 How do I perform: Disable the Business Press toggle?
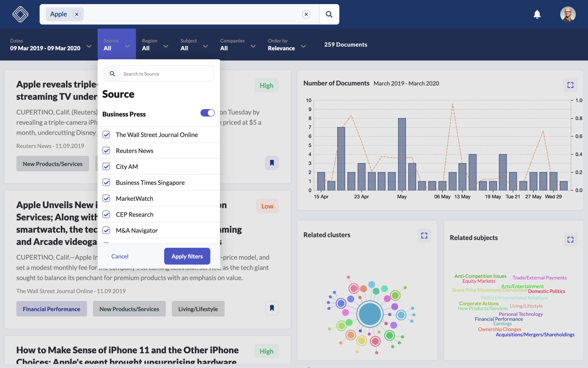[207, 113]
